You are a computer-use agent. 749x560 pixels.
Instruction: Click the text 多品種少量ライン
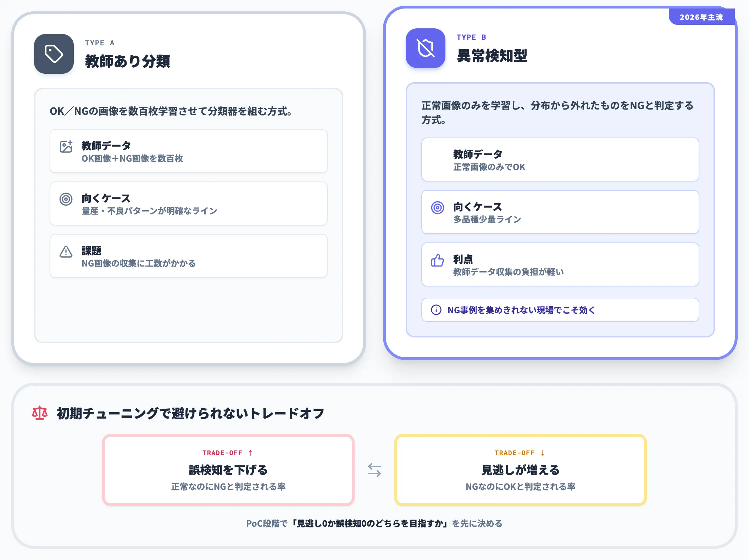click(x=487, y=219)
